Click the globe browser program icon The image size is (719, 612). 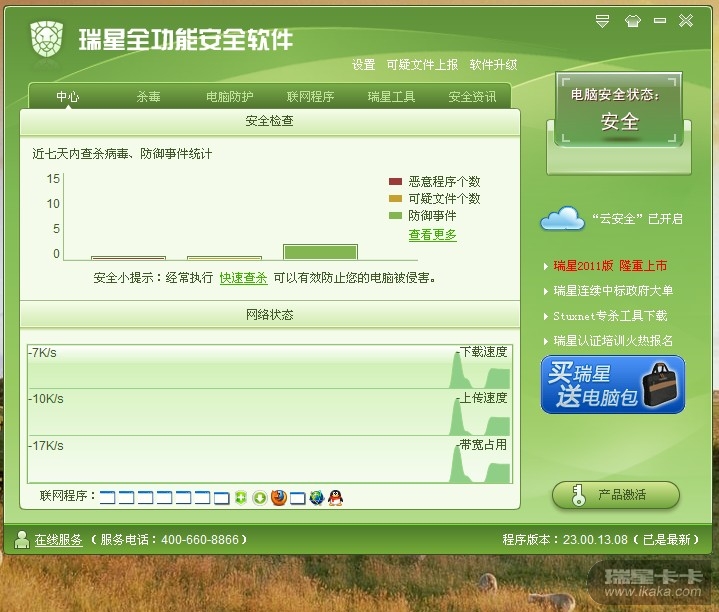(316, 497)
